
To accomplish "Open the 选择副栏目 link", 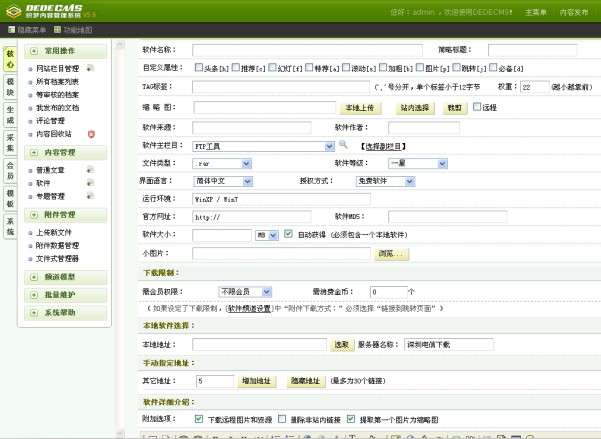I will click(383, 146).
